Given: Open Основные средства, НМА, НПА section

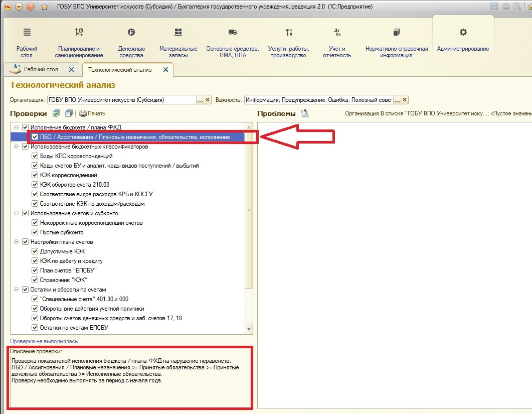Looking at the screenshot, I should click(x=232, y=33).
